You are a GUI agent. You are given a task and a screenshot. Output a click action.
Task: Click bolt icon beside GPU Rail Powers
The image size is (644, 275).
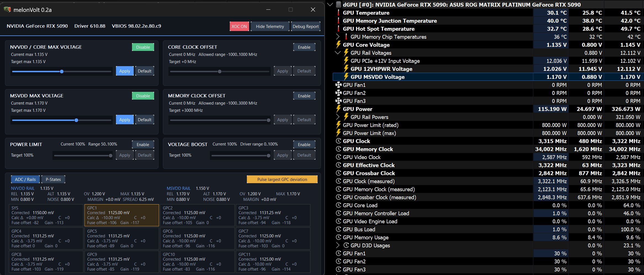point(346,117)
